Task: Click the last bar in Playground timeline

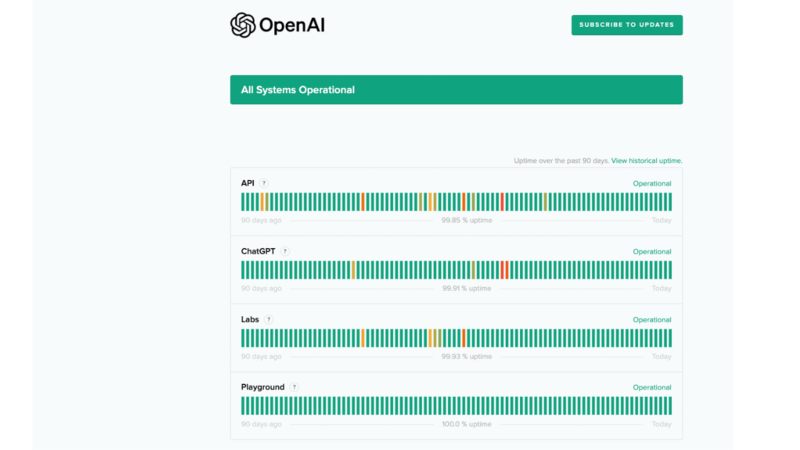Action: 670,406
